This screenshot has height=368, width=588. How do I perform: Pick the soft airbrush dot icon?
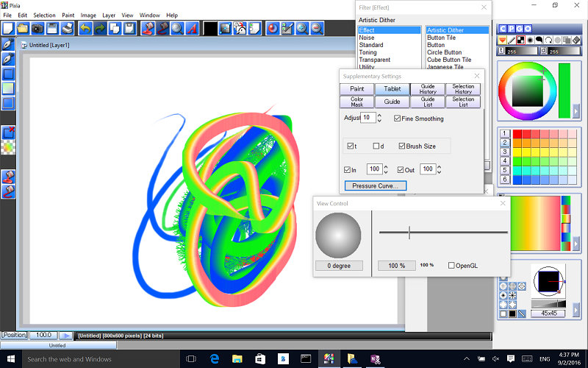(530, 40)
